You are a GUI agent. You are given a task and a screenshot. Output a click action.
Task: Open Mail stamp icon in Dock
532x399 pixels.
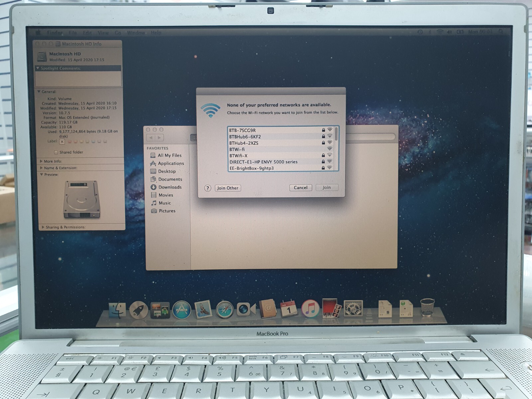click(203, 310)
